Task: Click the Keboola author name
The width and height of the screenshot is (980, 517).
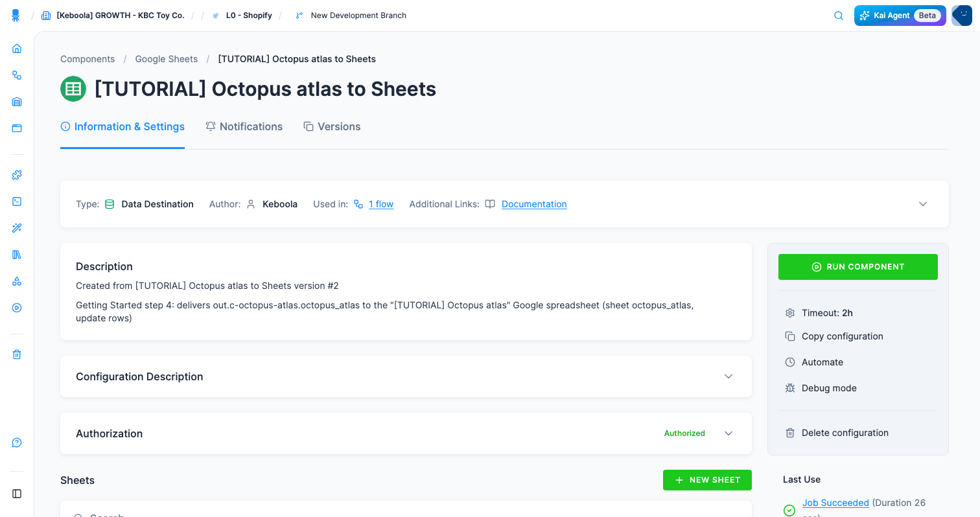Action: click(280, 204)
